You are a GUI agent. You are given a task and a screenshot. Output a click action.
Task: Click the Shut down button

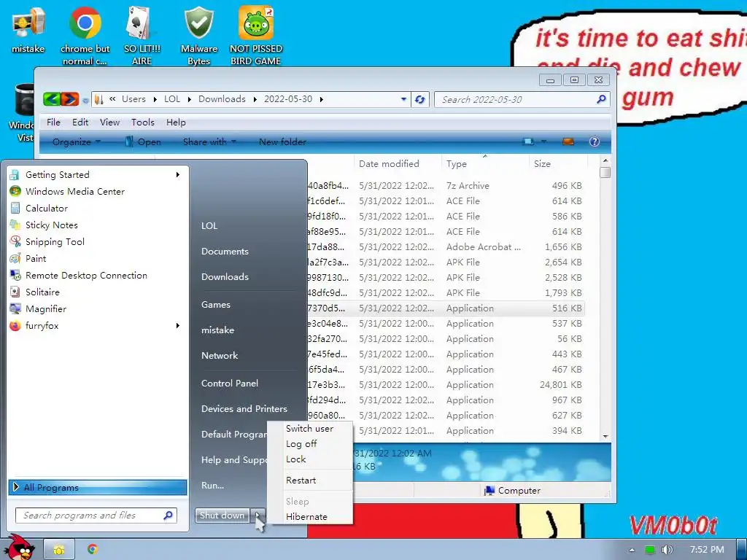tap(222, 516)
